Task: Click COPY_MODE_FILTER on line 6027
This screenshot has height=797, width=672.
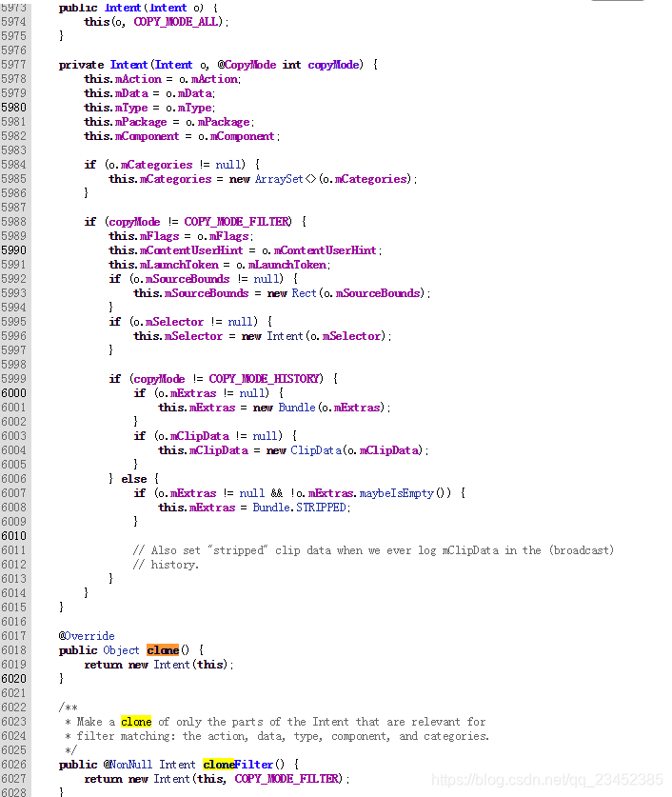Action: tap(287, 779)
